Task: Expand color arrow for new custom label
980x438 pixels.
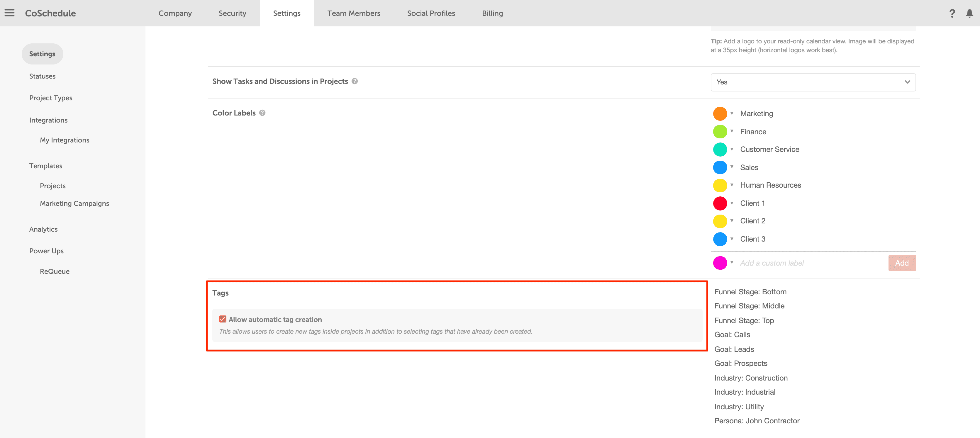Action: (732, 262)
